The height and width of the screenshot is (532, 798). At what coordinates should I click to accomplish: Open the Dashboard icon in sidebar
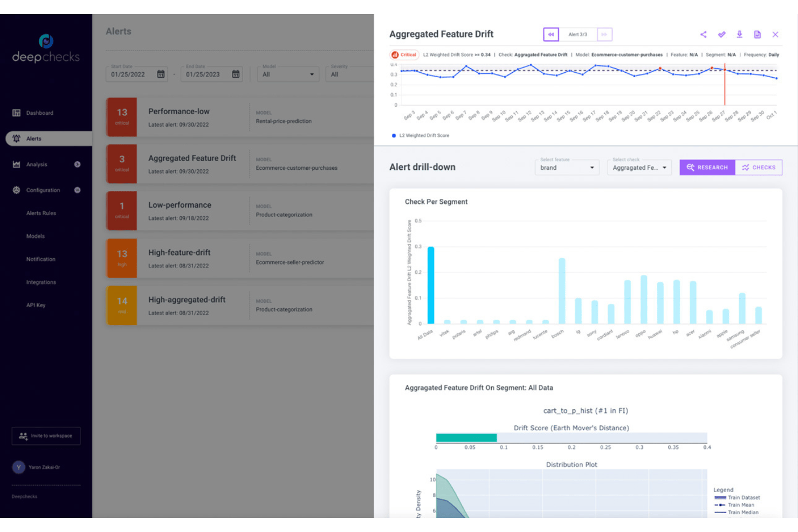click(x=17, y=113)
